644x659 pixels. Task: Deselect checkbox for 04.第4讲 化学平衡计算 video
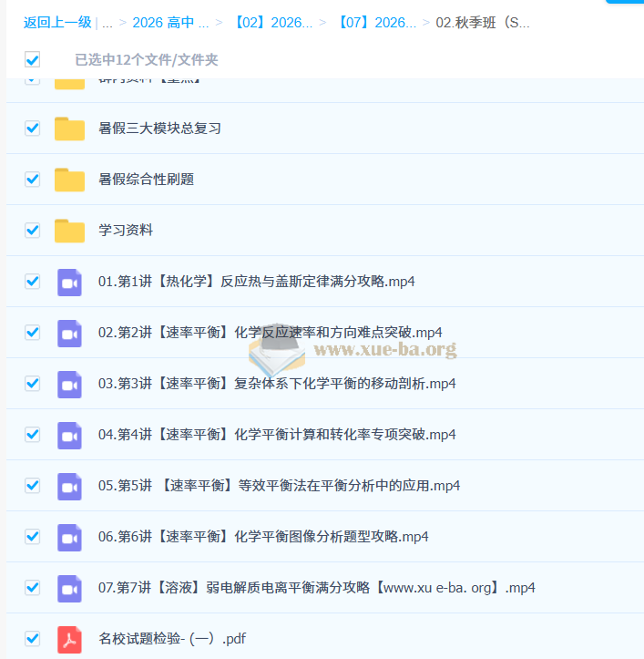point(33,435)
